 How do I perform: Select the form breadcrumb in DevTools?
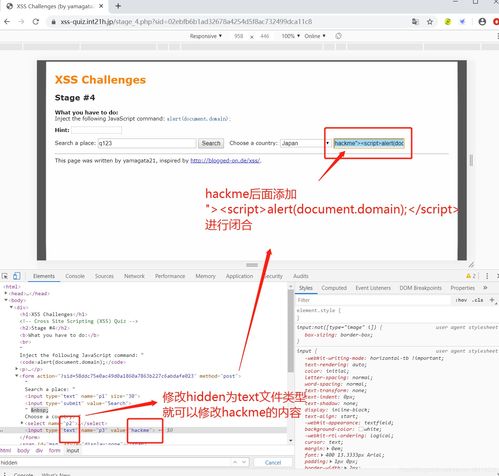(55, 450)
